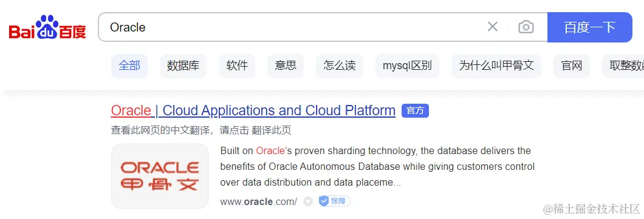Select the 数据库 filter tab

point(183,66)
